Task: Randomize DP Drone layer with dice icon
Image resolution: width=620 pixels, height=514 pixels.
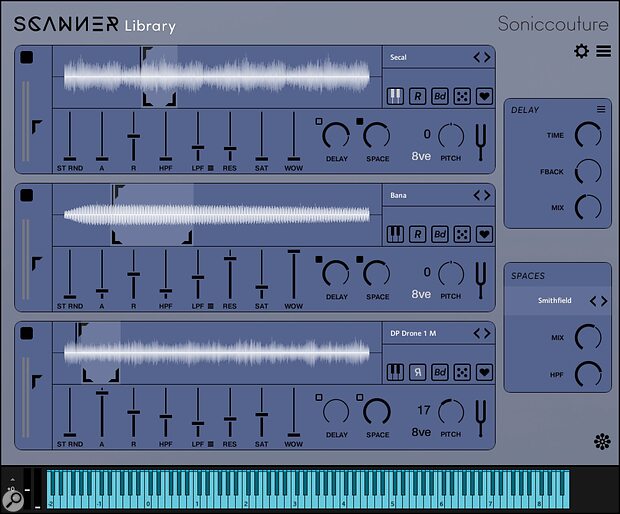Action: tap(462, 372)
